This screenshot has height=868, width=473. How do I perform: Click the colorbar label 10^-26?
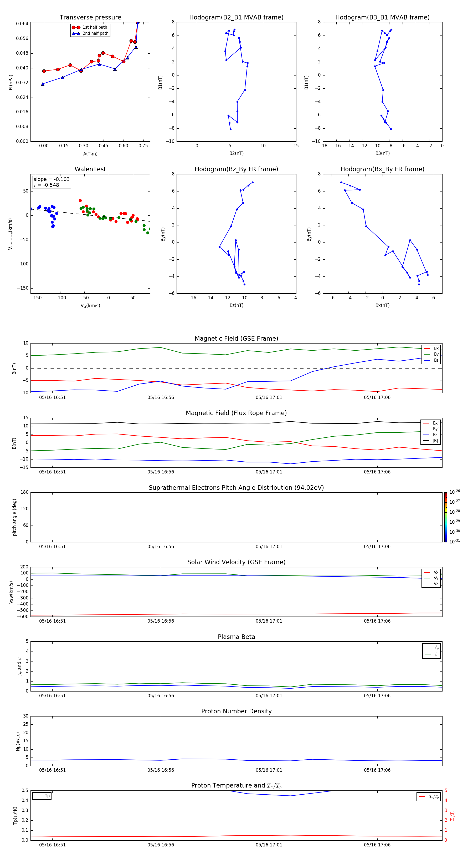455,492
